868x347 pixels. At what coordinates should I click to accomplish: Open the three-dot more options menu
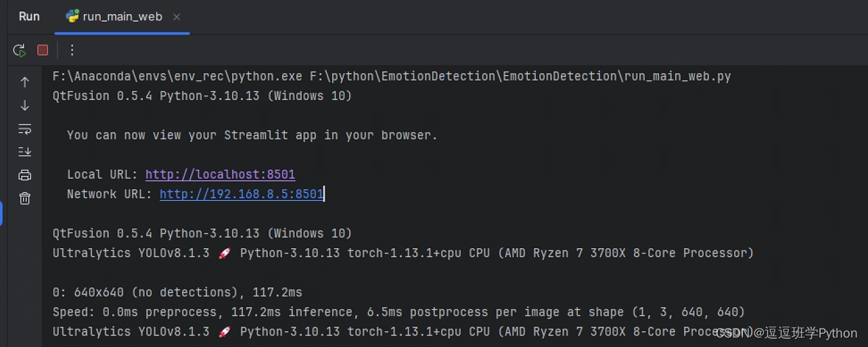(72, 50)
